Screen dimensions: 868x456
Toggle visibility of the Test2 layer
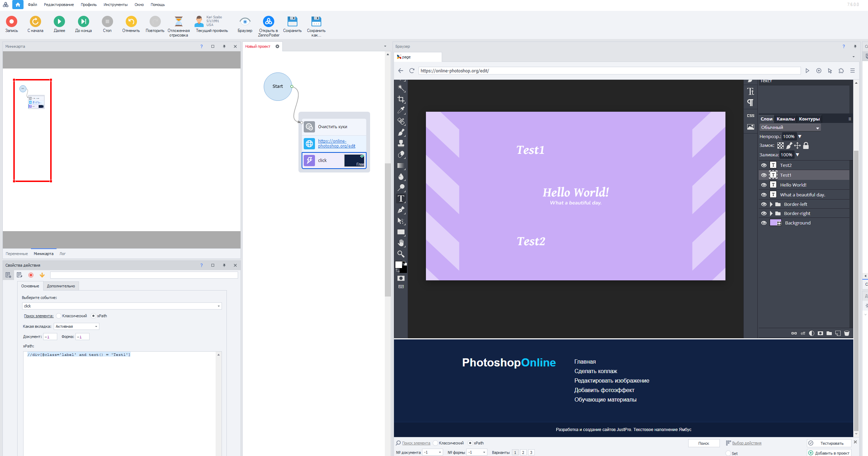coord(764,165)
